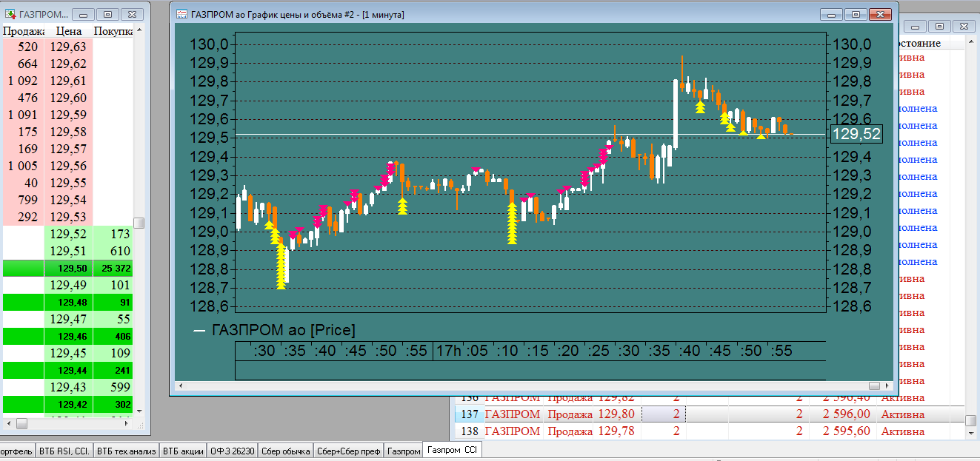Select best ask price 129,53
Image resolution: width=980 pixels, height=461 pixels.
(69, 217)
